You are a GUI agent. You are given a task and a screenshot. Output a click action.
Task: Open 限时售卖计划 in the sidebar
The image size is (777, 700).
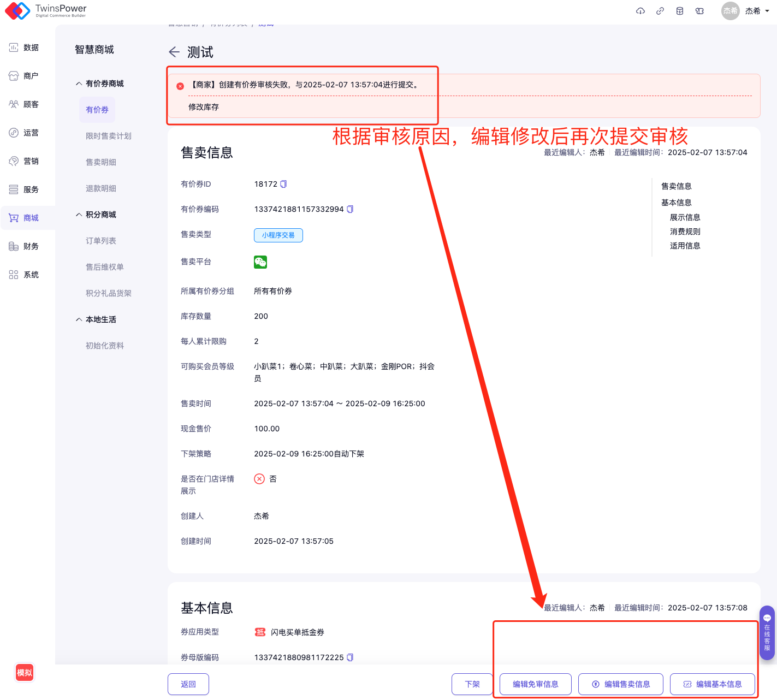coord(108,136)
